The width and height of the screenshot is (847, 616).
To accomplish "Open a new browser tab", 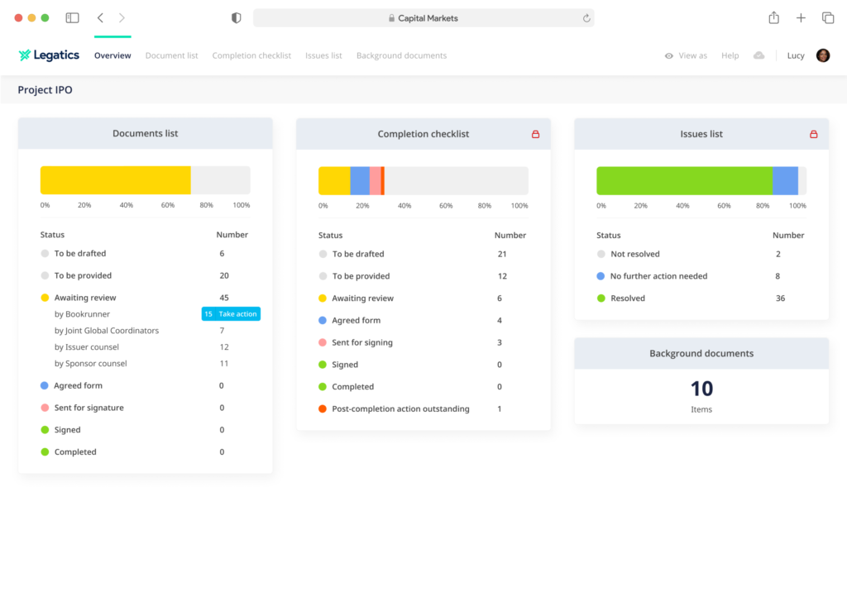I will (x=801, y=18).
